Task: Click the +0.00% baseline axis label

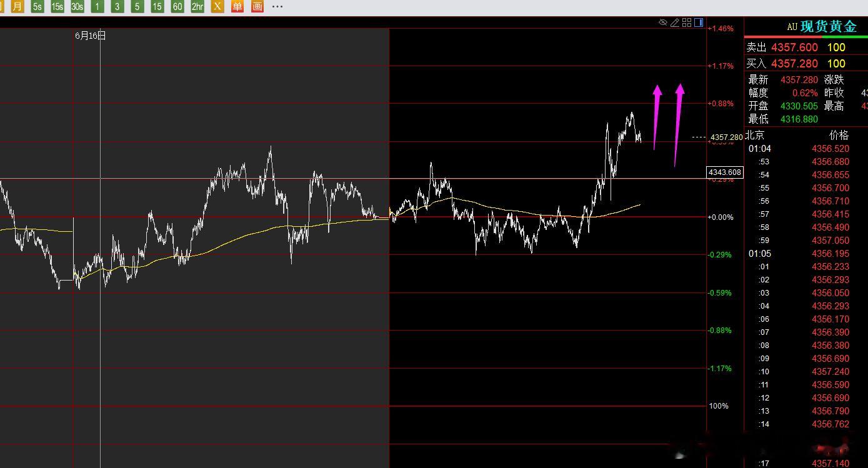Action: [721, 217]
